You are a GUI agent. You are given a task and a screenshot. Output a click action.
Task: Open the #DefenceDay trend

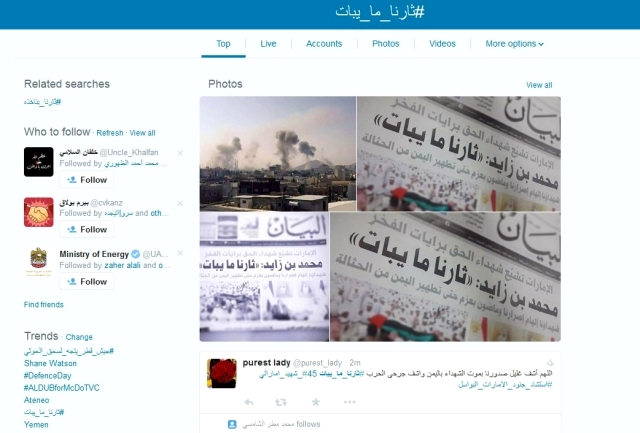click(x=47, y=375)
